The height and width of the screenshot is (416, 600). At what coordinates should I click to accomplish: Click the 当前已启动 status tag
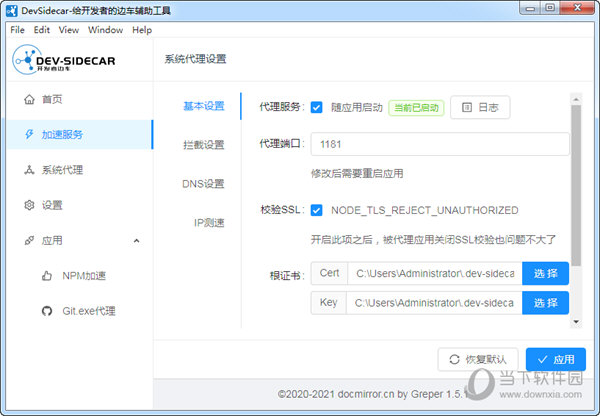click(416, 108)
